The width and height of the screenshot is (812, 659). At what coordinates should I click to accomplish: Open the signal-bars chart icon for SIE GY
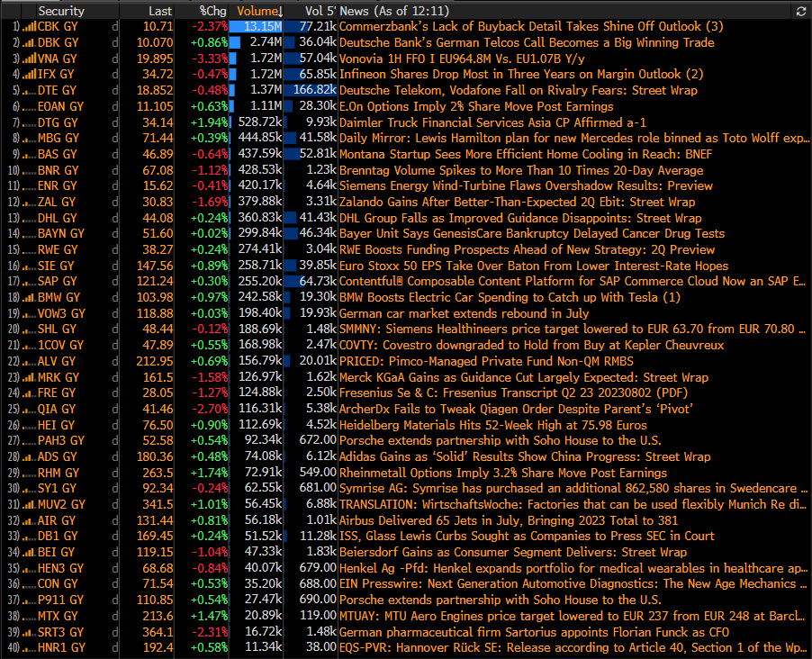[x=29, y=266]
